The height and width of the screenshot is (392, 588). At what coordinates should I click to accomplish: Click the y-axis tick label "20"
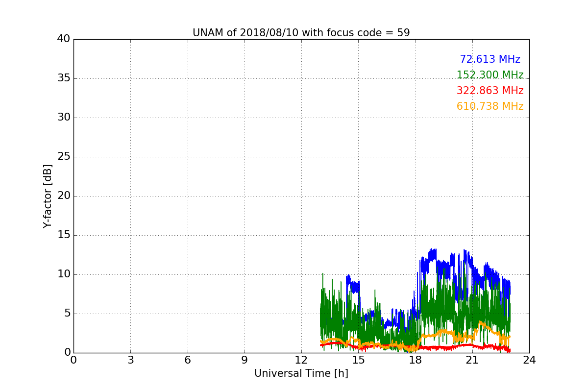point(64,196)
